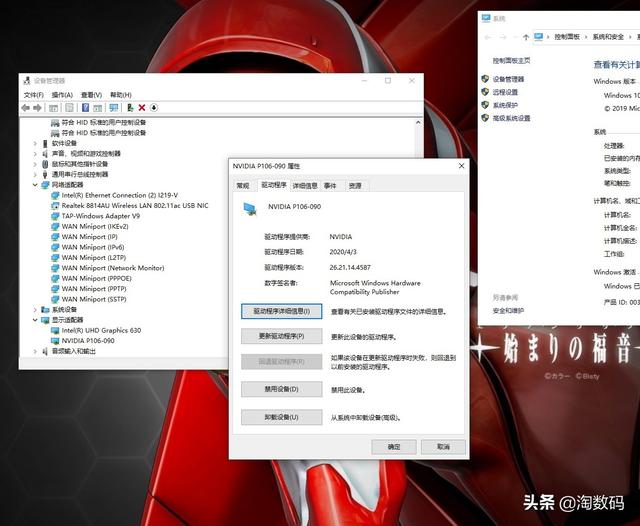Switch to the 详细信息 tab
This screenshot has width=640, height=526.
point(305,186)
